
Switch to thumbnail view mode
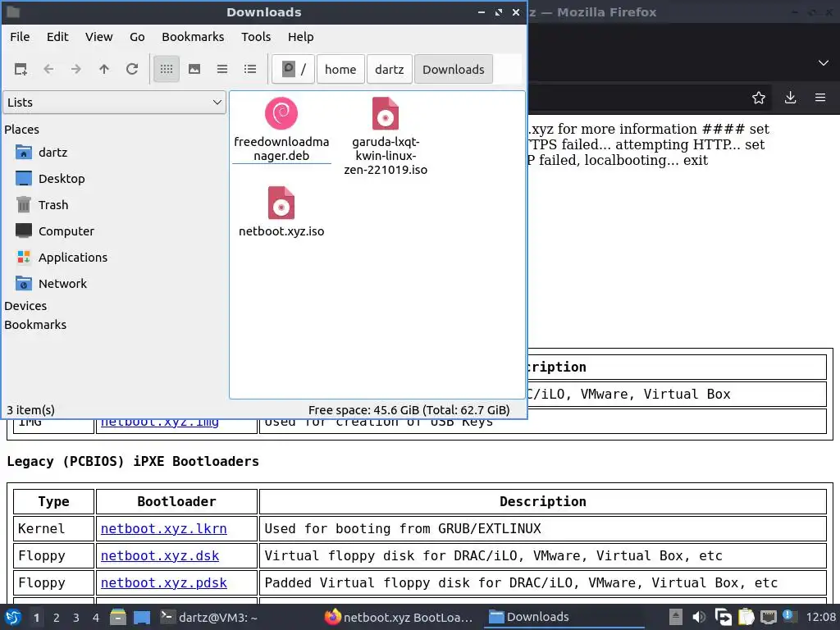tap(194, 69)
